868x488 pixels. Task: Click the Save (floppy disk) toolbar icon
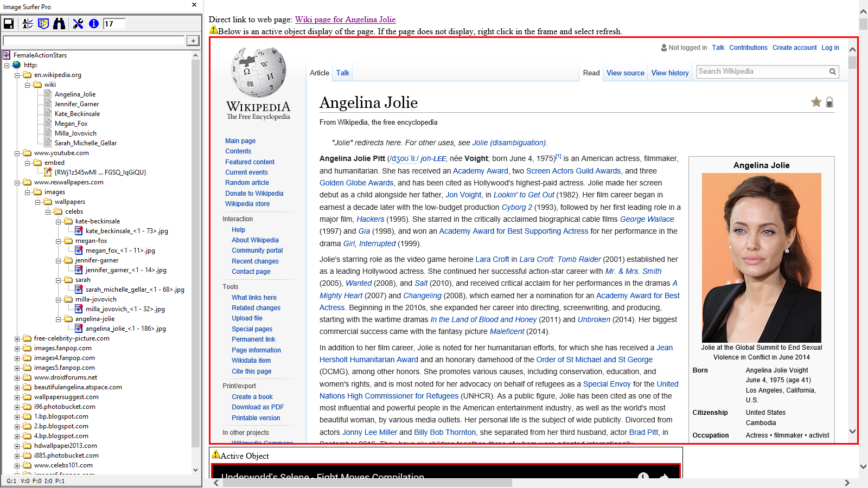click(9, 23)
